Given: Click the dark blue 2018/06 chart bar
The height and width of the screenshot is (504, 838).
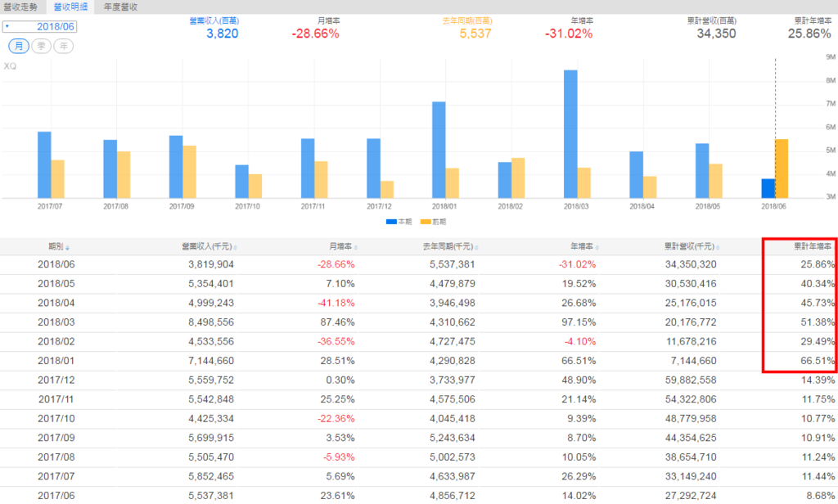Looking at the screenshot, I should (768, 189).
